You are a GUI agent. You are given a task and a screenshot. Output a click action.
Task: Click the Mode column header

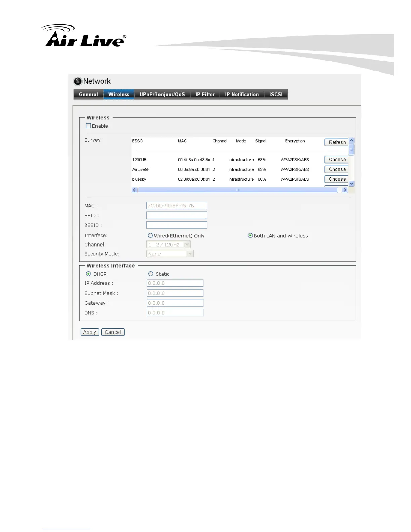(241, 141)
